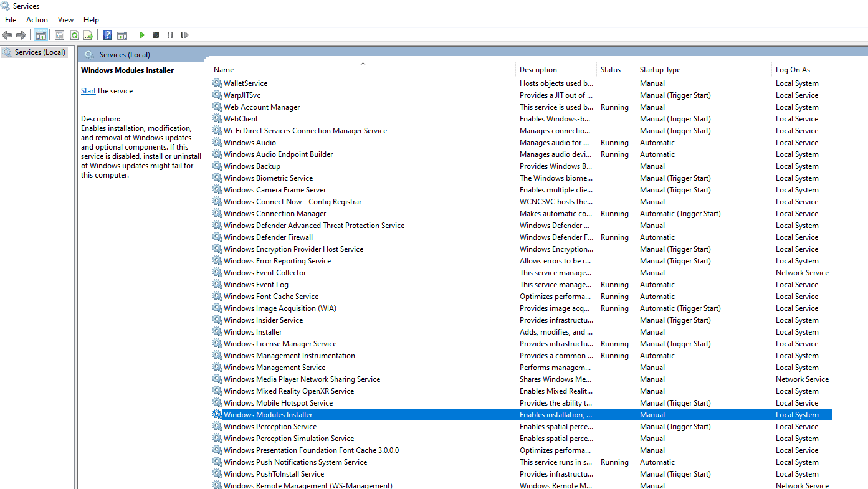Select the Windows Defender Firewall service

click(x=268, y=237)
